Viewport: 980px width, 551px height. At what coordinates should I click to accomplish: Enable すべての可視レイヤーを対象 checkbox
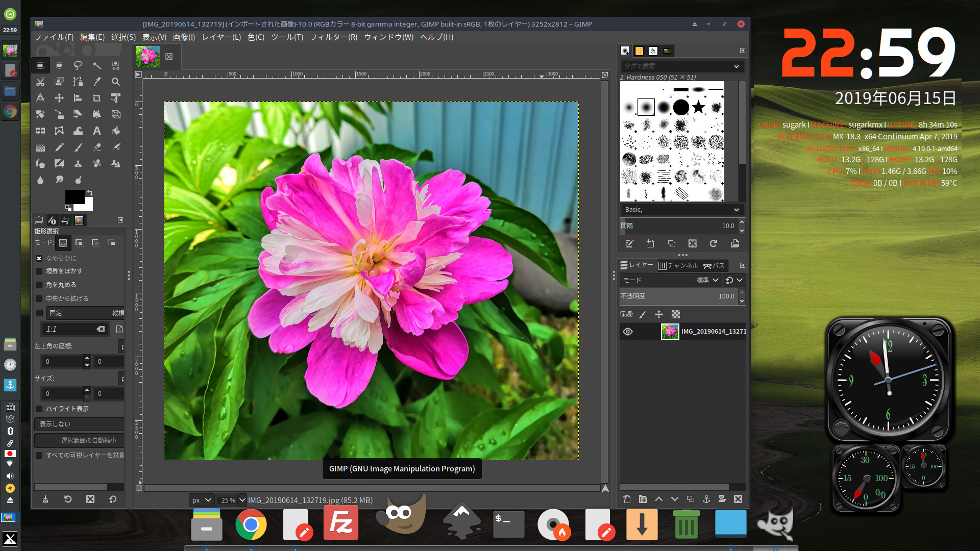click(39, 455)
